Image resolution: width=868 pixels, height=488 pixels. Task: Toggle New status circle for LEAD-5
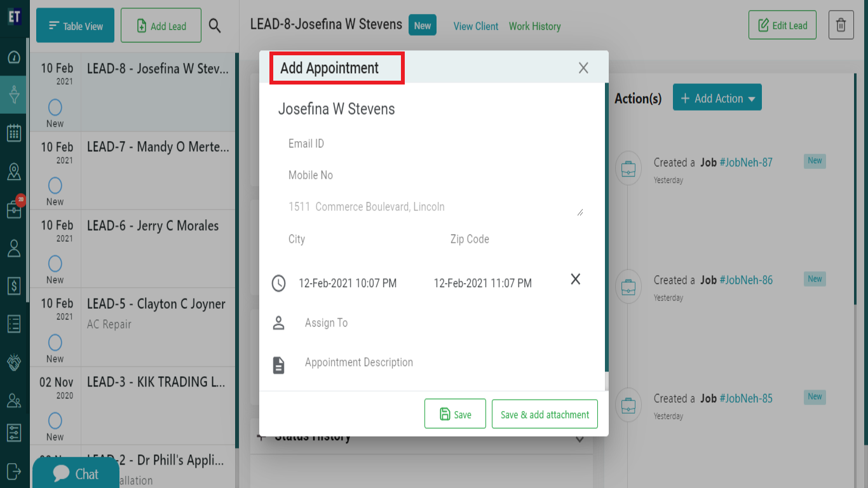click(x=55, y=342)
